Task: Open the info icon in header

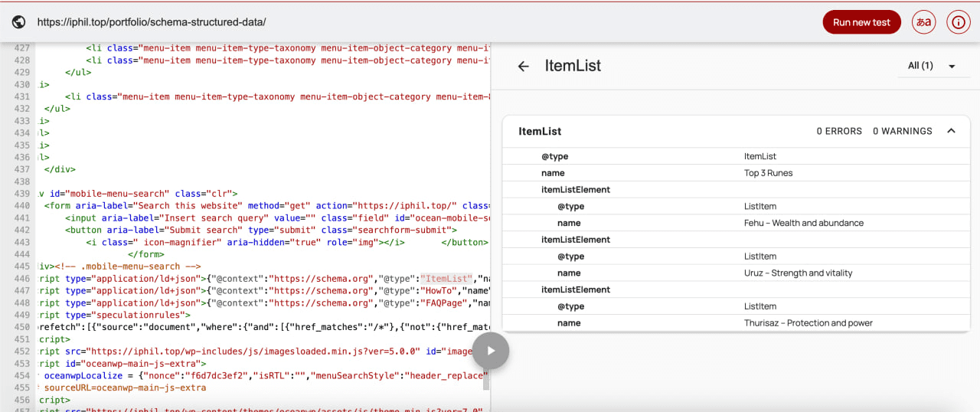Action: [x=959, y=22]
